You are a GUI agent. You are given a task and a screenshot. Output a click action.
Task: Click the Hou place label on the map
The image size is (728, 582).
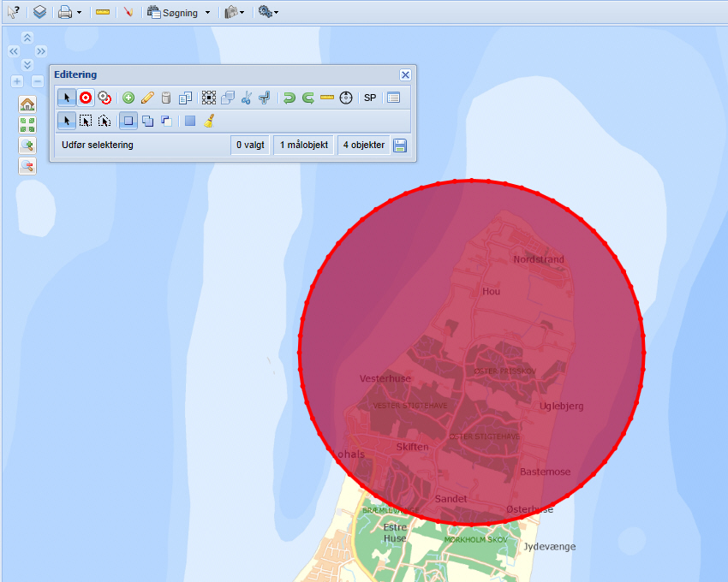(x=492, y=292)
